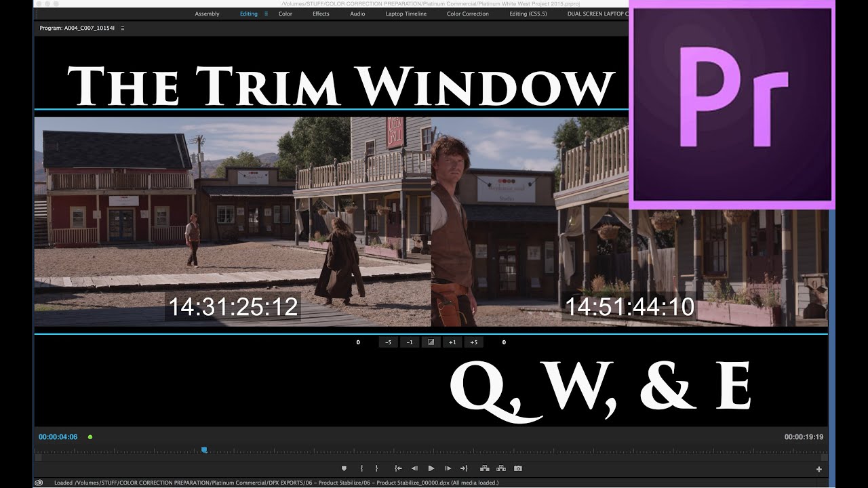Click the playhead marker on time ruler

[x=204, y=450]
